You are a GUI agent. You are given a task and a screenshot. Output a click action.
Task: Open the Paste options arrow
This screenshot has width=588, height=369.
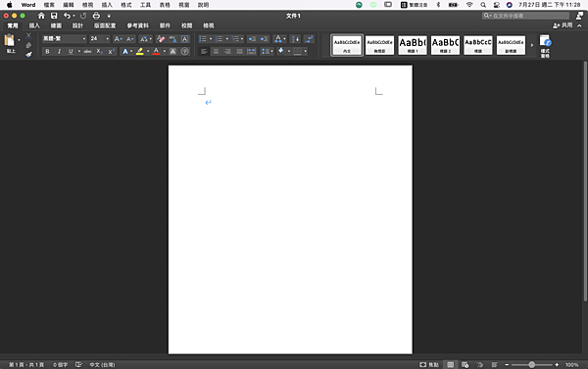[19, 40]
